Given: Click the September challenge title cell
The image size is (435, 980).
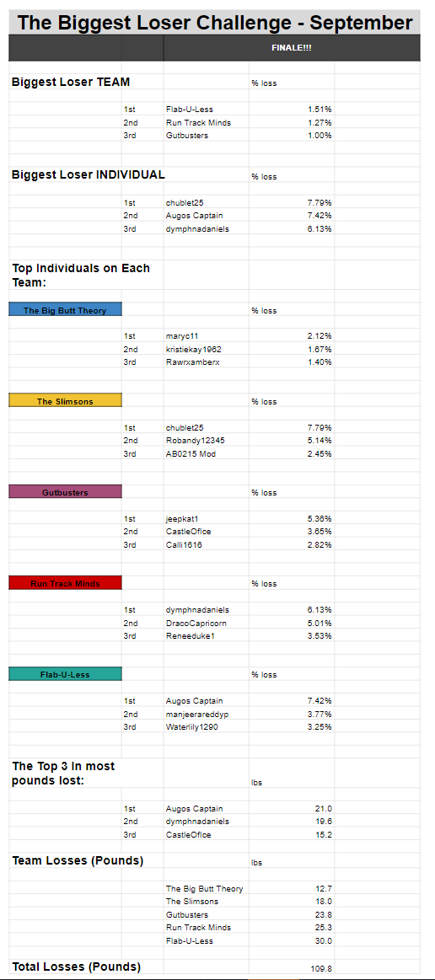Looking at the screenshot, I should [x=214, y=23].
